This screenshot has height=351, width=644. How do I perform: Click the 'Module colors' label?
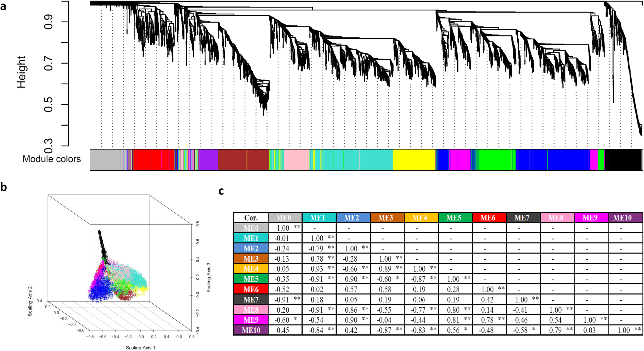tap(52, 159)
